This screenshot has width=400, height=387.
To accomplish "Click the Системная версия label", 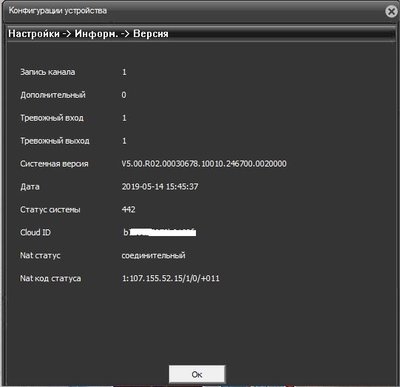I will [x=54, y=164].
